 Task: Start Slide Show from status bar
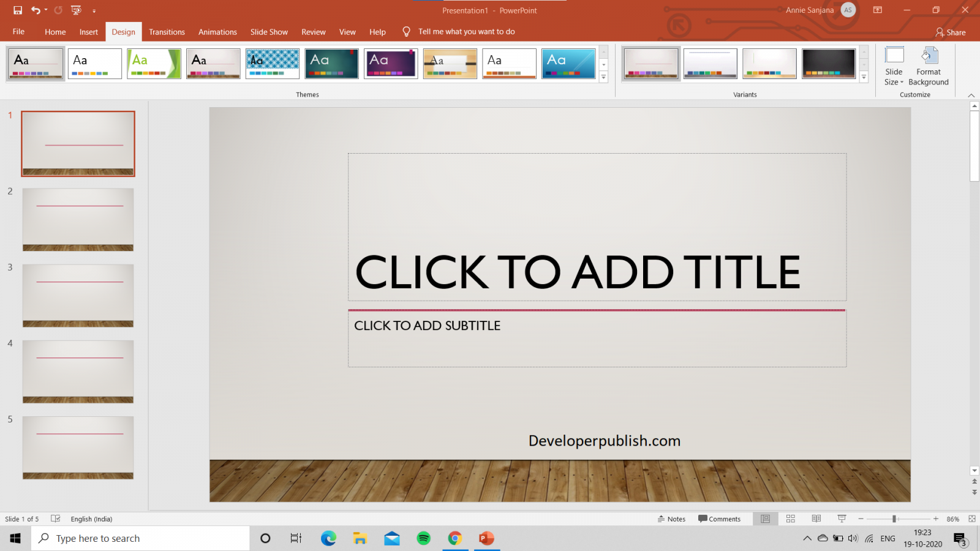coord(842,519)
